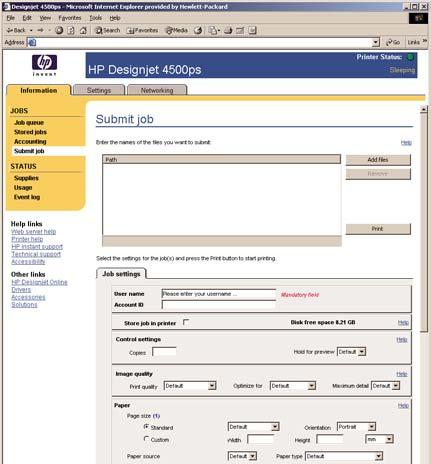Open the Orientation dropdown
Viewport: 431px width, 464px height.
pyautogui.click(x=356, y=427)
